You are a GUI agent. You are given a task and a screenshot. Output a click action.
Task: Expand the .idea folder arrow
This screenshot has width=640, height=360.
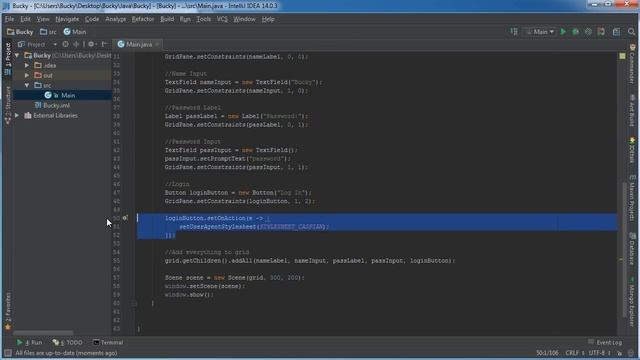[x=27, y=65]
